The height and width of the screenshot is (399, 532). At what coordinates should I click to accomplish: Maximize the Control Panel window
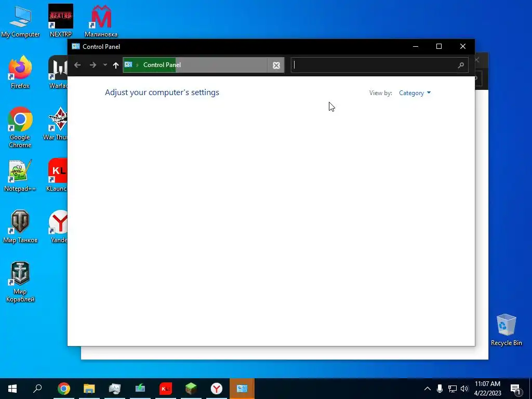(439, 46)
